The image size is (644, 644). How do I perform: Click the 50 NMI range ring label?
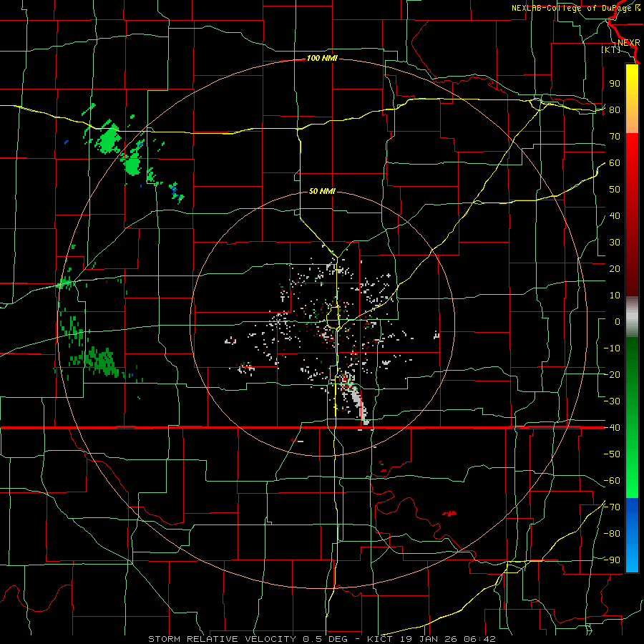(322, 191)
